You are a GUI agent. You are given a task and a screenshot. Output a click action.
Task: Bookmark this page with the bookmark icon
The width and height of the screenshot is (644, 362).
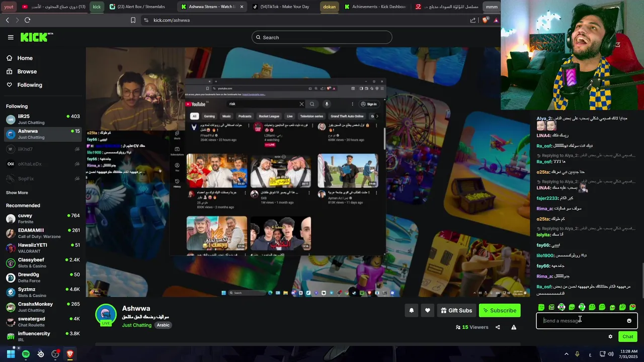pyautogui.click(x=133, y=20)
